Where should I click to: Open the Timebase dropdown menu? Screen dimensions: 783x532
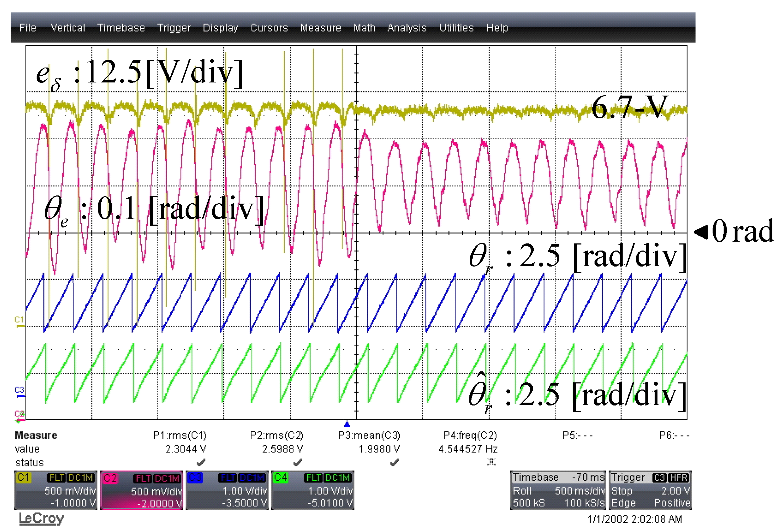pyautogui.click(x=121, y=28)
